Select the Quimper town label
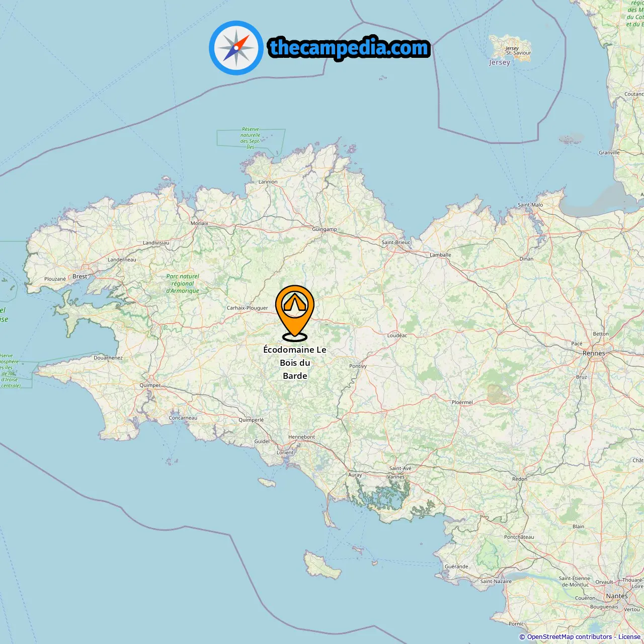 tap(150, 385)
